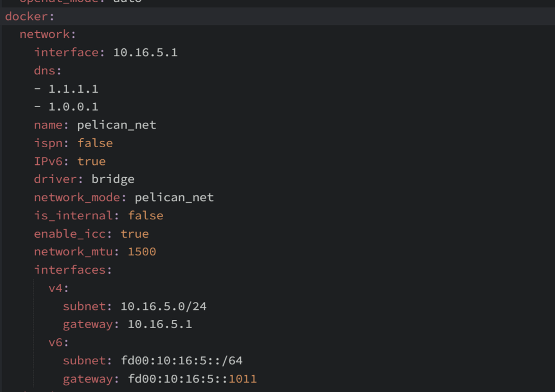
Task: Click the 'network_mtu:' key
Action: (77, 252)
